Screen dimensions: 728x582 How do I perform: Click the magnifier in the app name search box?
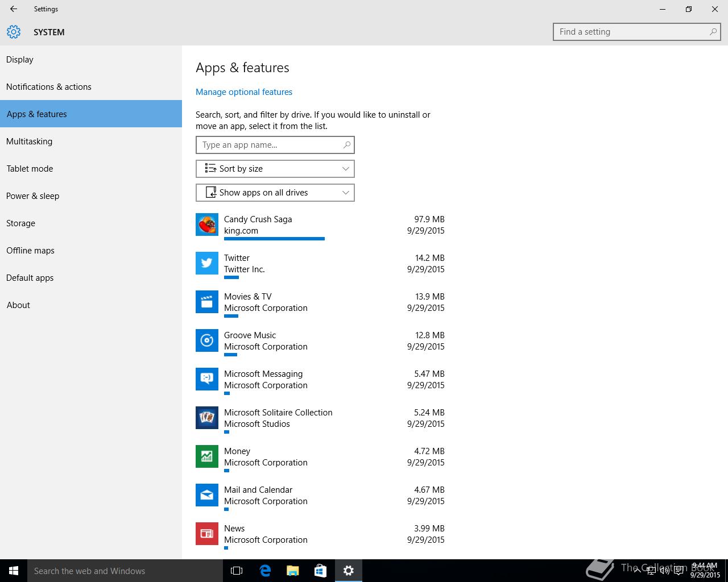point(347,145)
